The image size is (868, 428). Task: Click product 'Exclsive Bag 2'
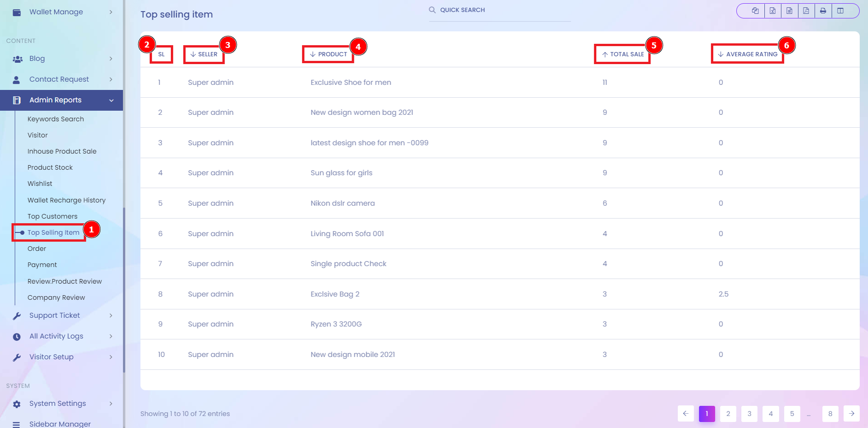(x=335, y=294)
